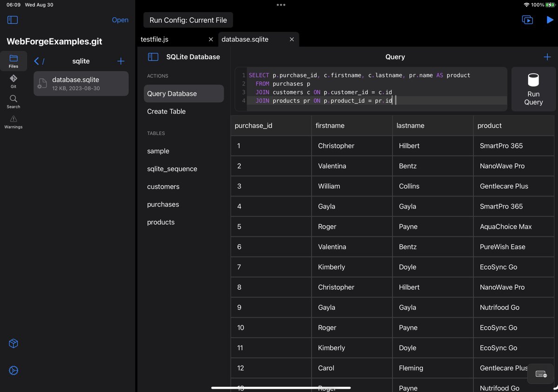Viewport: 558px width, 392px height.
Task: Click the WebForgeExamples.git project title
Action: [x=54, y=41]
